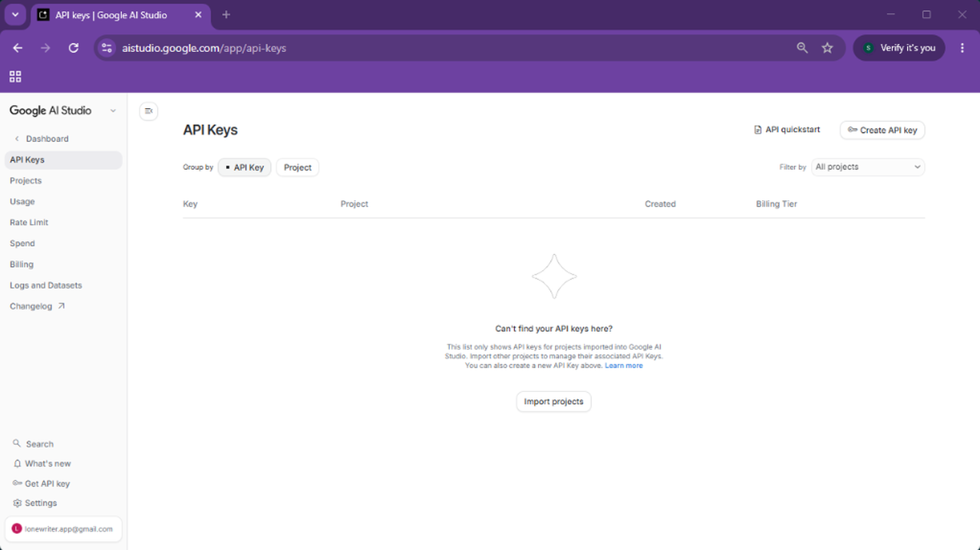The width and height of the screenshot is (980, 550).
Task: Reload the page with the refresh icon
Action: [74, 48]
